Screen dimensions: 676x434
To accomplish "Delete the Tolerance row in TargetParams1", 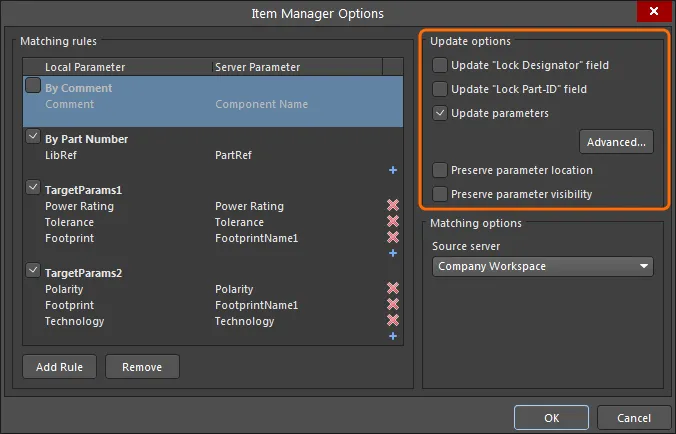I will (x=393, y=221).
